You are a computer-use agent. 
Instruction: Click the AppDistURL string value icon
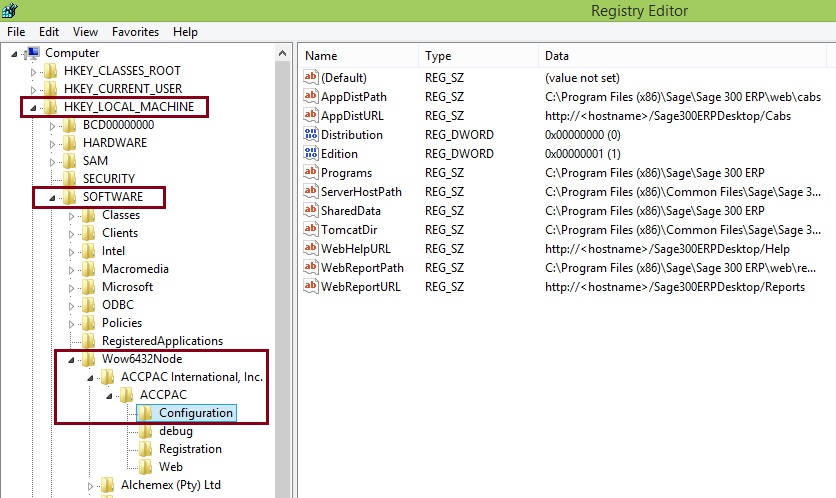pos(311,115)
